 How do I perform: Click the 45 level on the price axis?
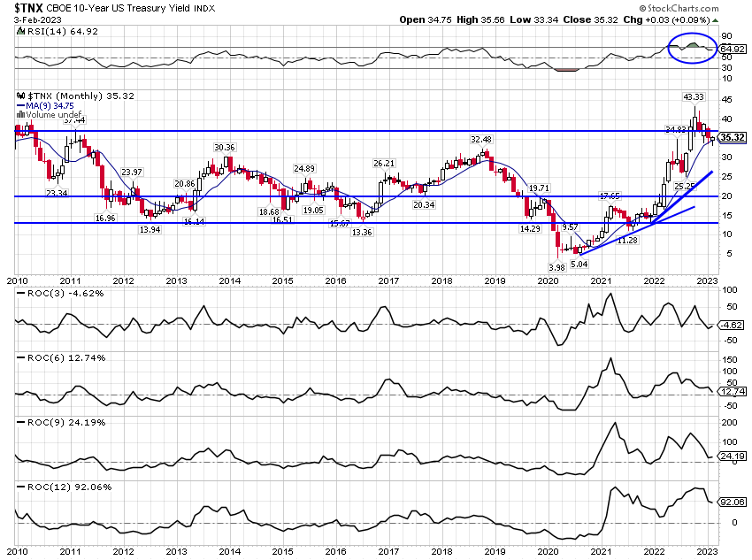tap(726, 100)
